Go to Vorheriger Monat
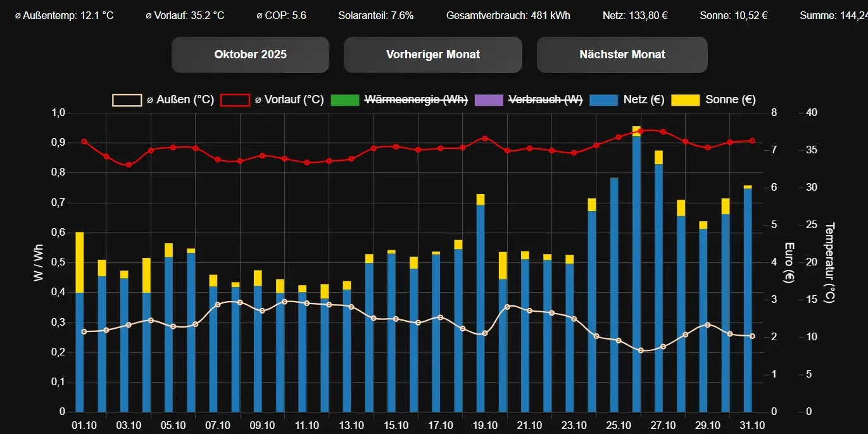Image resolution: width=868 pixels, height=434 pixels. point(432,54)
